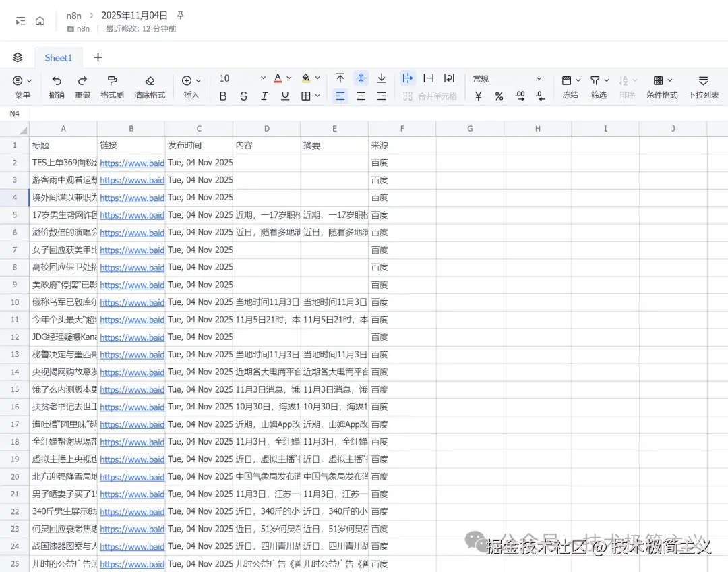728x572 pixels.
Task: Toggle left horizontal alignment
Action: point(340,96)
